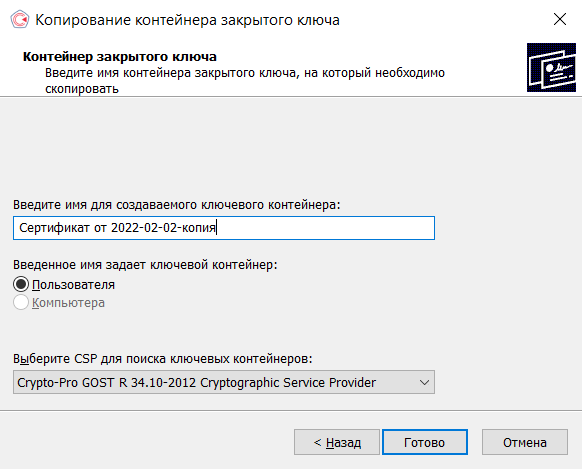The height and width of the screenshot is (469, 582).
Task: Close the key container copy dialog
Action: tap(560, 19)
